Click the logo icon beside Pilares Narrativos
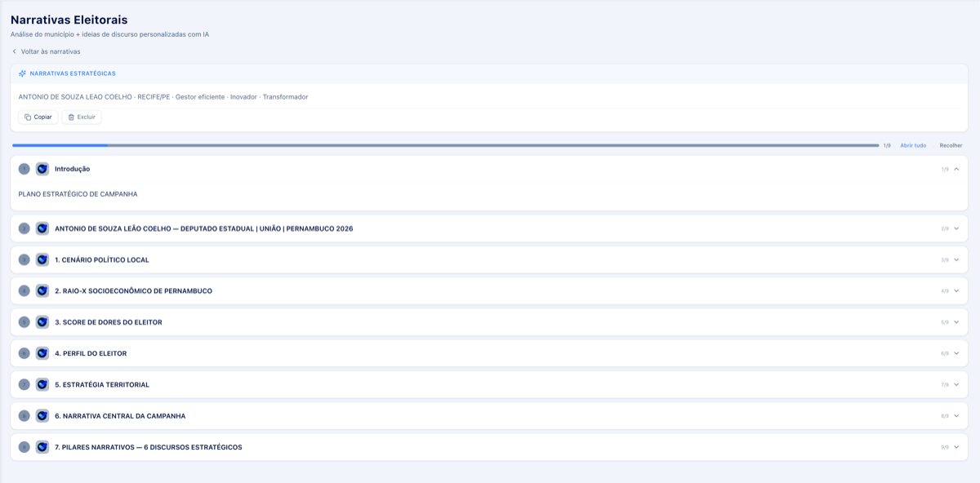The width and height of the screenshot is (980, 483). tap(42, 447)
